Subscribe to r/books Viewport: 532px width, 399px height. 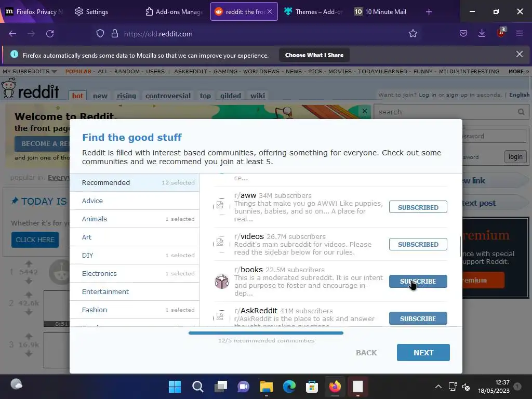418,281
